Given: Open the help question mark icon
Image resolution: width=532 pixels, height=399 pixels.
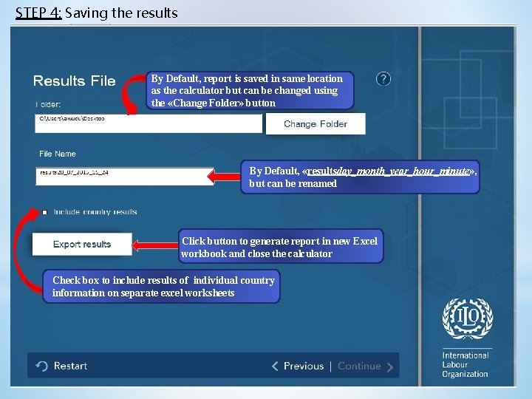Looking at the screenshot, I should (x=383, y=79).
